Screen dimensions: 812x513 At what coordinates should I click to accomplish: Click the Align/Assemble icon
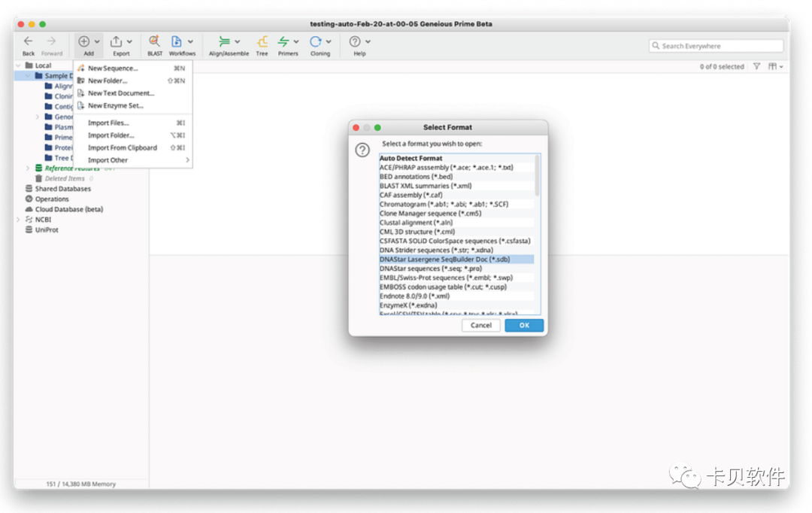[x=224, y=41]
